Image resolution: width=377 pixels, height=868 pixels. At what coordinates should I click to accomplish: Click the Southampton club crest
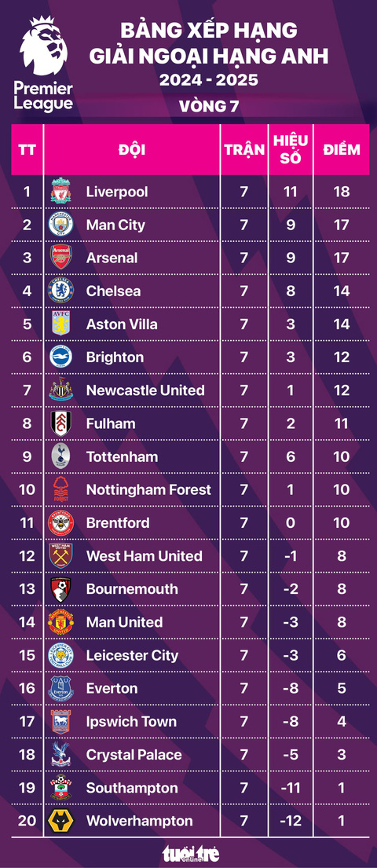click(x=61, y=788)
